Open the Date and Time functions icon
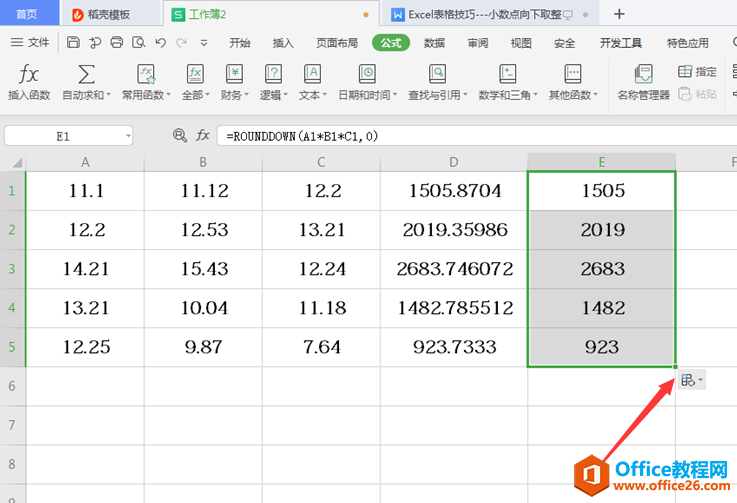737x503 pixels. pyautogui.click(x=367, y=74)
